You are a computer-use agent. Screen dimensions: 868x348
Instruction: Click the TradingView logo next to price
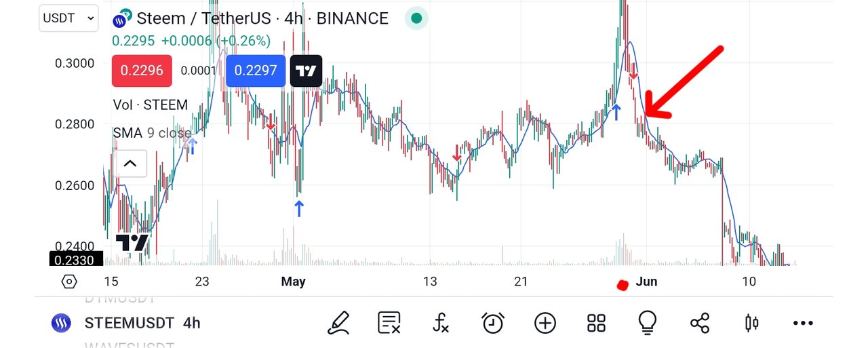click(x=306, y=71)
